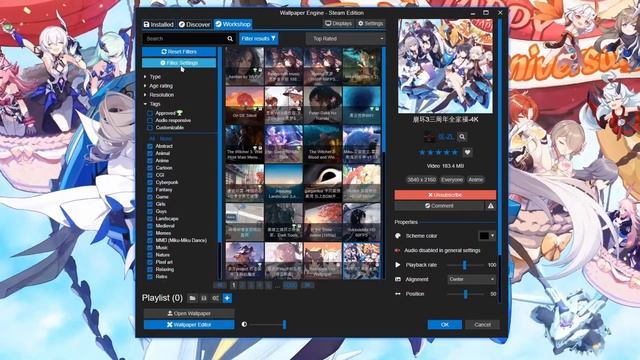
Task: Click the Everyone rating badge
Action: pos(452,180)
